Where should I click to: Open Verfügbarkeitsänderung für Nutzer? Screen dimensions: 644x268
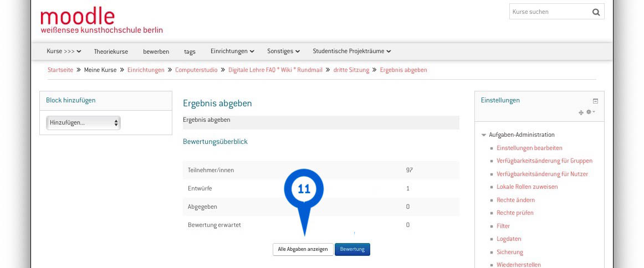[542, 174]
